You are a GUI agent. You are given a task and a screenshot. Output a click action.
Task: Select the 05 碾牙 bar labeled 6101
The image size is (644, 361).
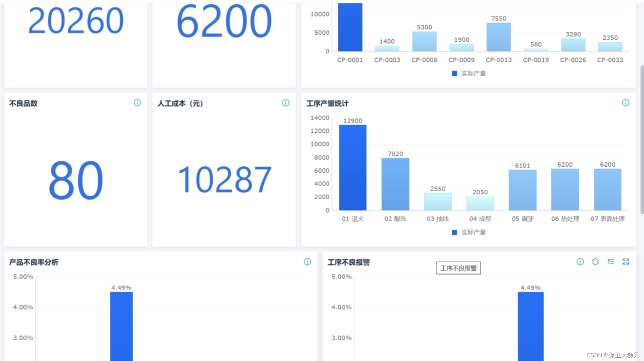tap(522, 190)
